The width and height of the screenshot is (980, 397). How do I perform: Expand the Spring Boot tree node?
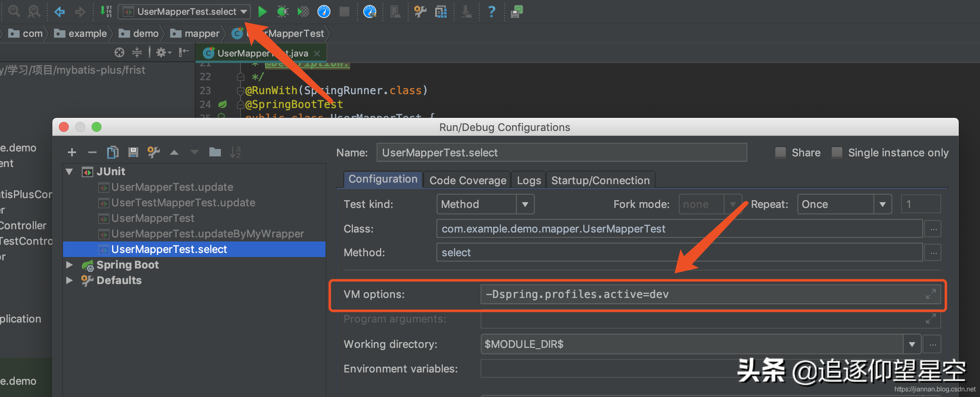(70, 265)
